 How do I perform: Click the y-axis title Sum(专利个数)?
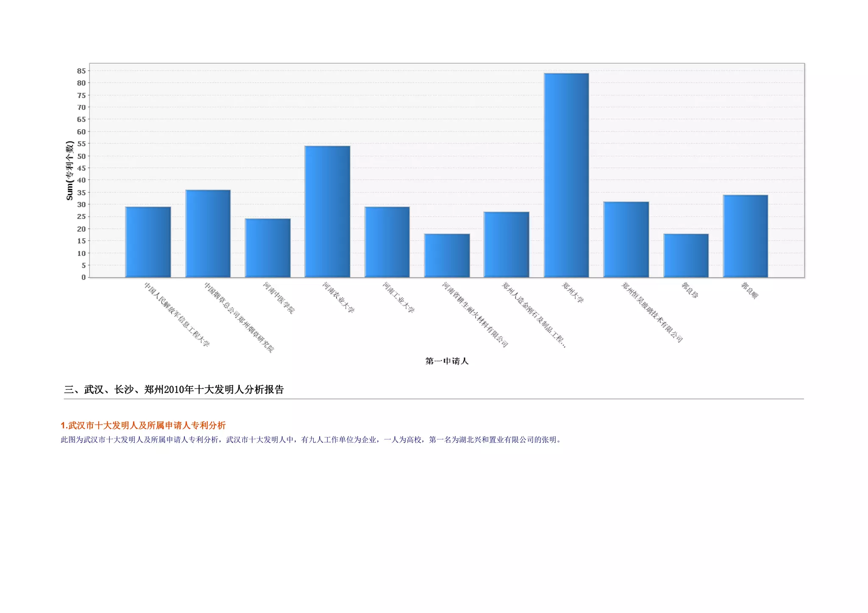[x=70, y=171]
